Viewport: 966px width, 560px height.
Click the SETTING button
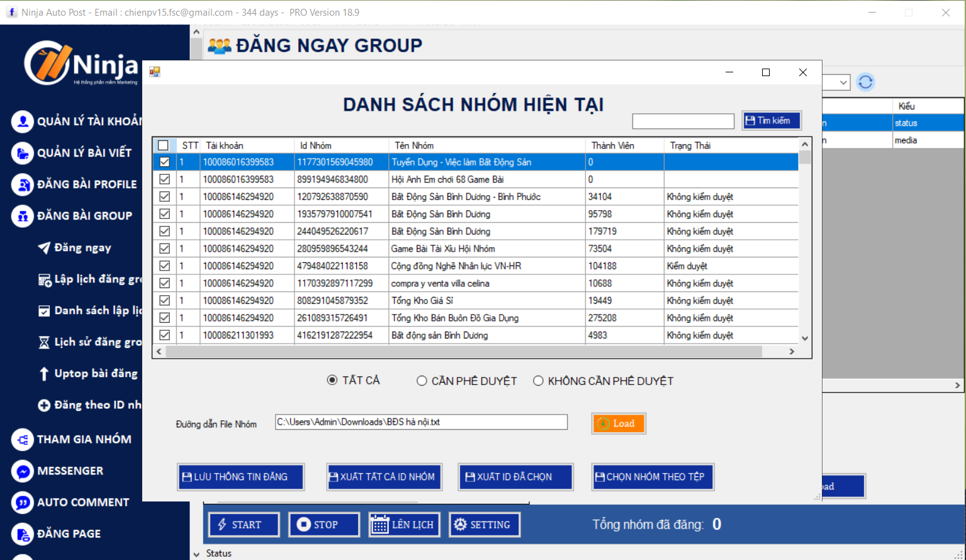click(x=485, y=525)
